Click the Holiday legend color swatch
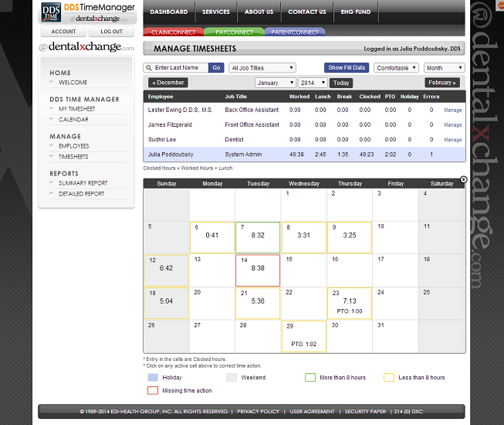The image size is (504, 425). click(153, 378)
